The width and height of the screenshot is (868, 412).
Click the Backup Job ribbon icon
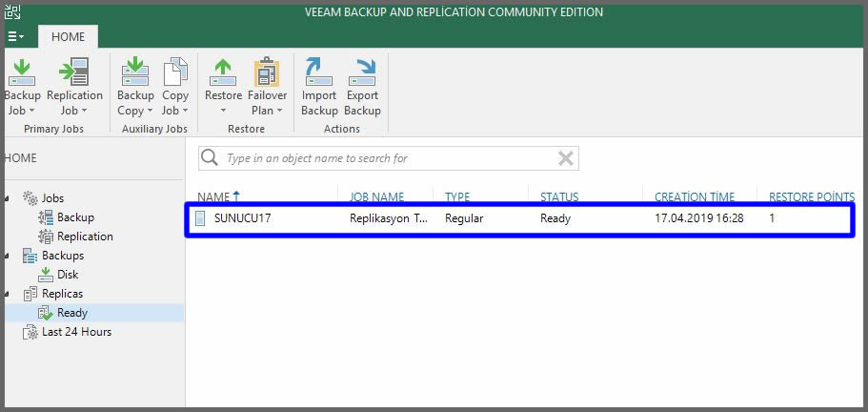[21, 74]
